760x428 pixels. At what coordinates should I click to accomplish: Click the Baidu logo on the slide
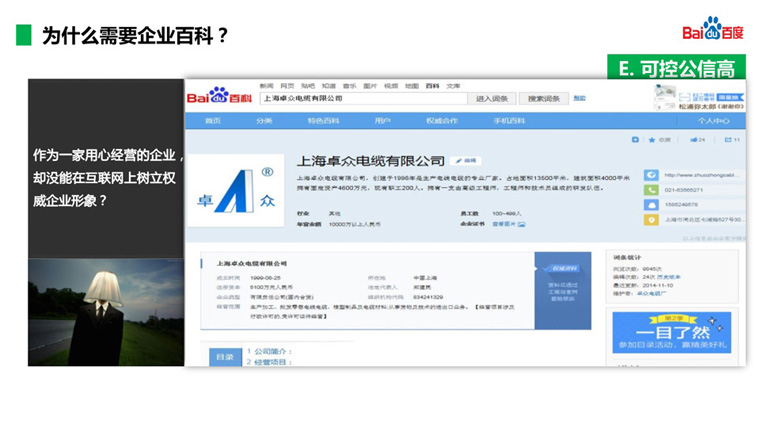[712, 28]
